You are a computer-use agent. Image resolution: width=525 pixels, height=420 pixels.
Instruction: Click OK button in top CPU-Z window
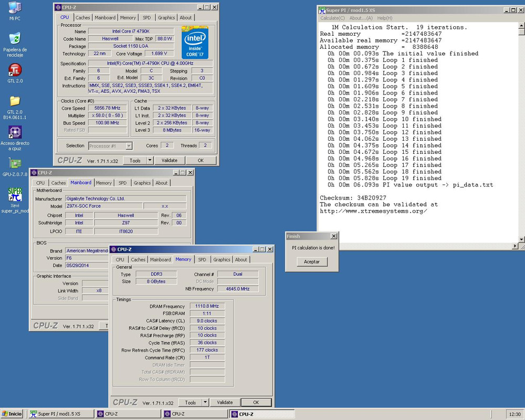[201, 161]
